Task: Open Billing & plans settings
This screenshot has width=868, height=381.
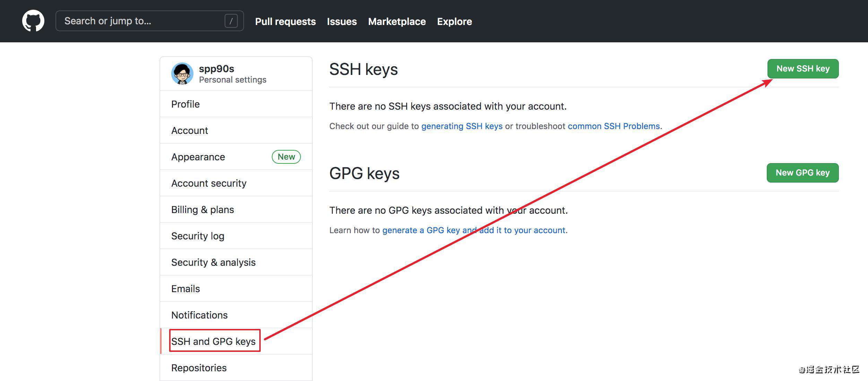Action: coord(236,210)
